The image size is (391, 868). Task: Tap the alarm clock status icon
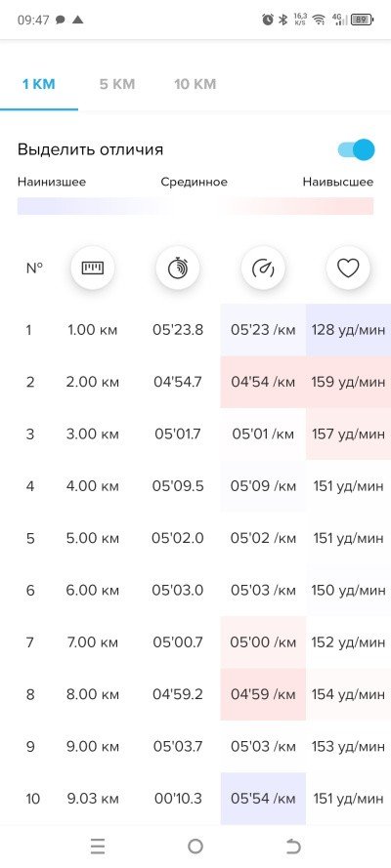[x=268, y=20]
